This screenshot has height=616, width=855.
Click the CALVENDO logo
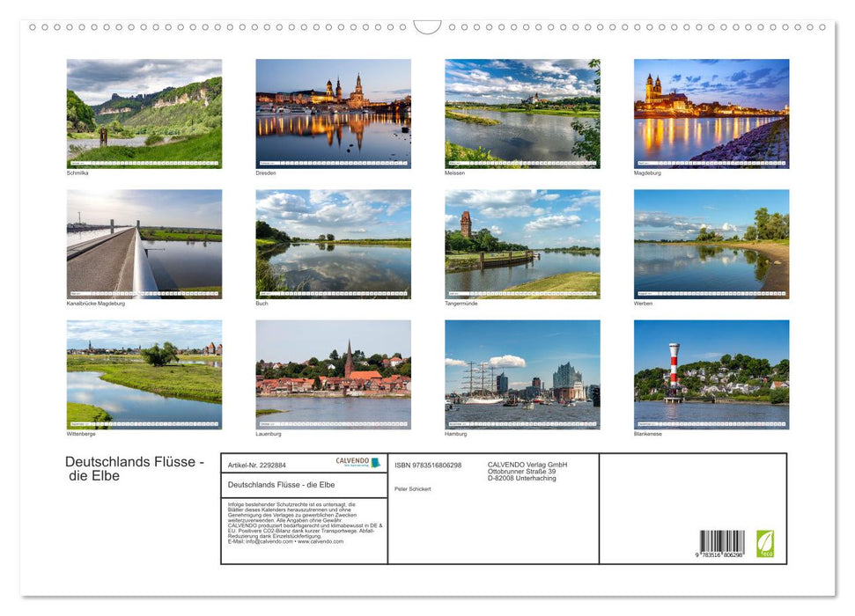[x=357, y=462]
